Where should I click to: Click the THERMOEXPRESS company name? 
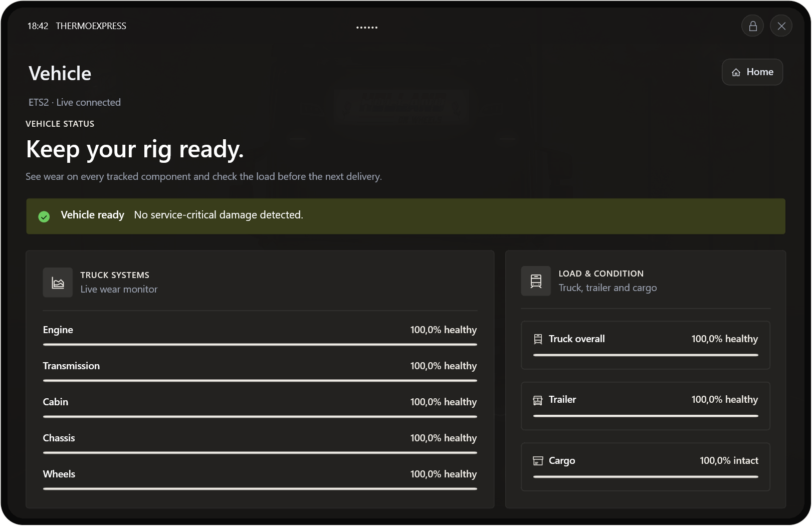pyautogui.click(x=91, y=26)
